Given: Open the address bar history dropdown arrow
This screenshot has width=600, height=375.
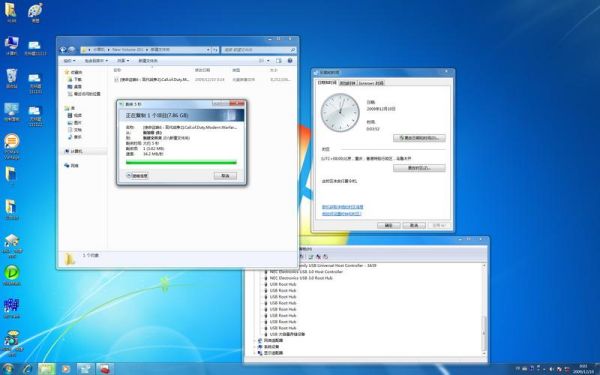Looking at the screenshot, I should pyautogui.click(x=209, y=50).
